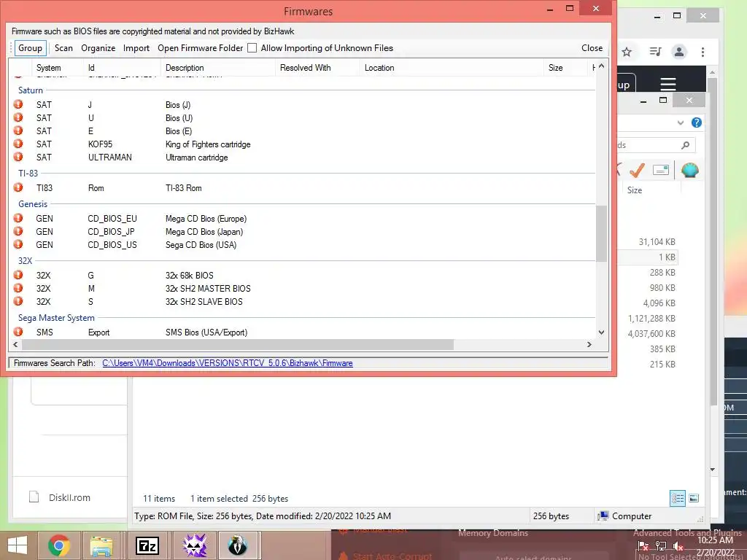Open the webpage hamburger menu
Screen dimensions: 747x560
coord(668,85)
